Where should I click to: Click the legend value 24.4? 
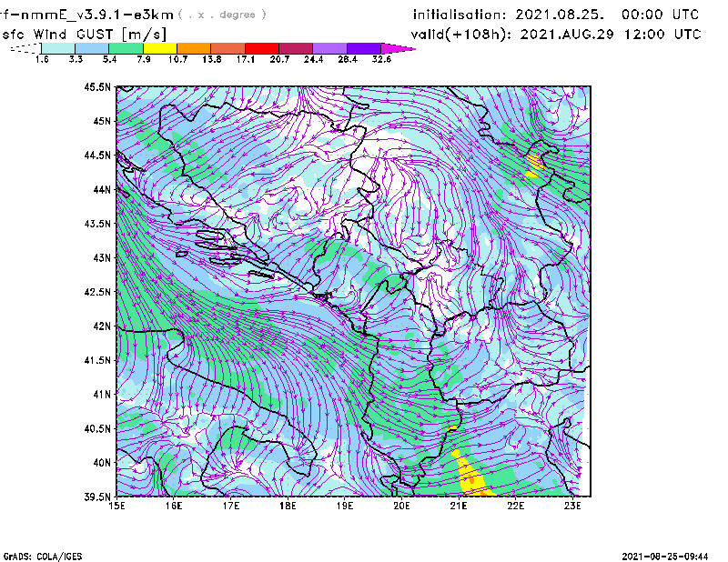pyautogui.click(x=313, y=59)
